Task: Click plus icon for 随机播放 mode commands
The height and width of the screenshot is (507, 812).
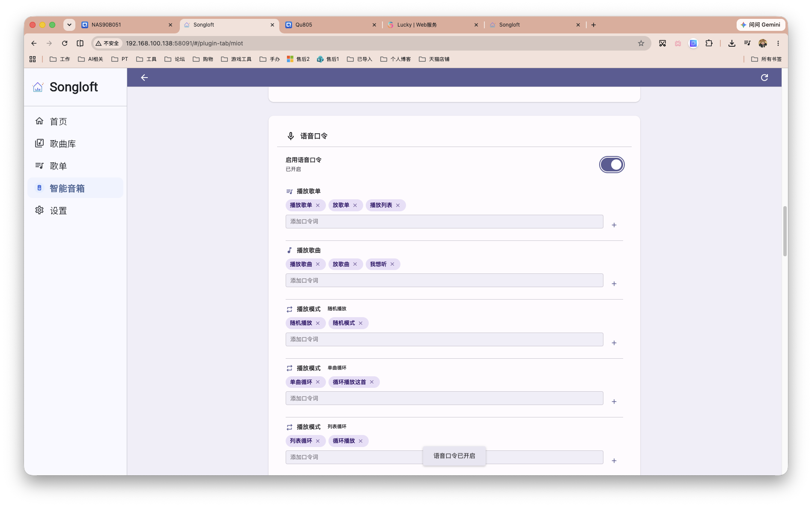Action: click(614, 343)
